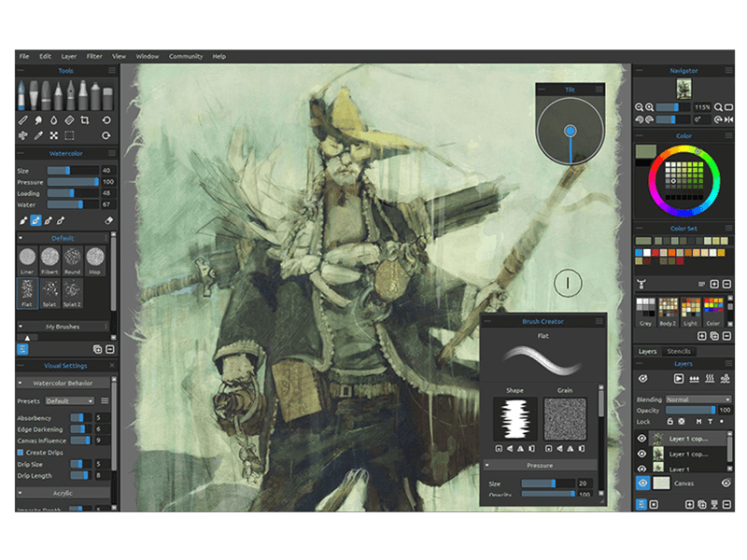Click the eraser icon in Watercolor panel

point(108,221)
